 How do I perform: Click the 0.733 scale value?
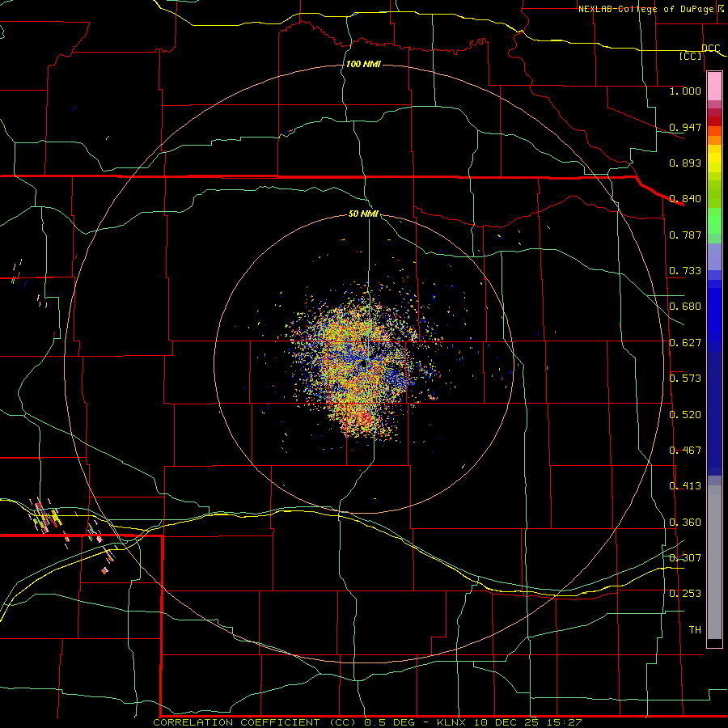[x=685, y=271]
